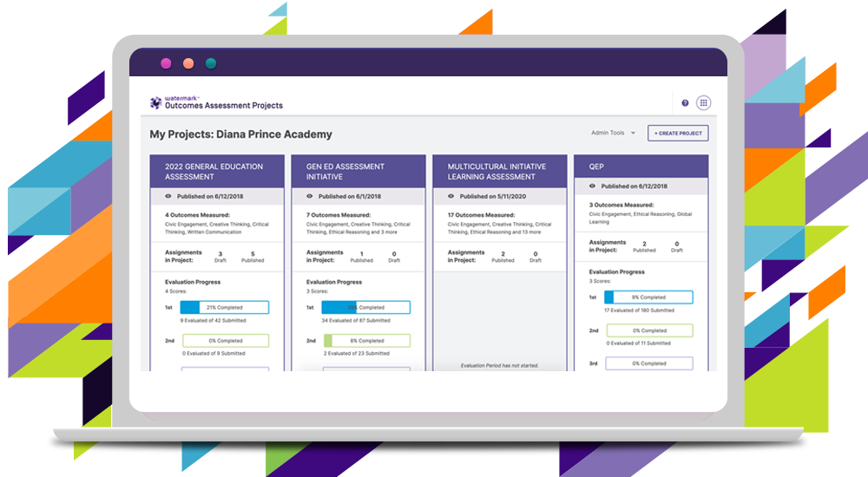Click the orange window dot
868x477 pixels.
tap(188, 63)
